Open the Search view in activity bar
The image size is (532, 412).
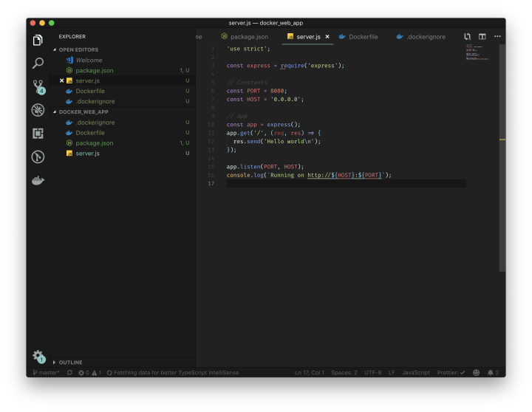pos(38,63)
